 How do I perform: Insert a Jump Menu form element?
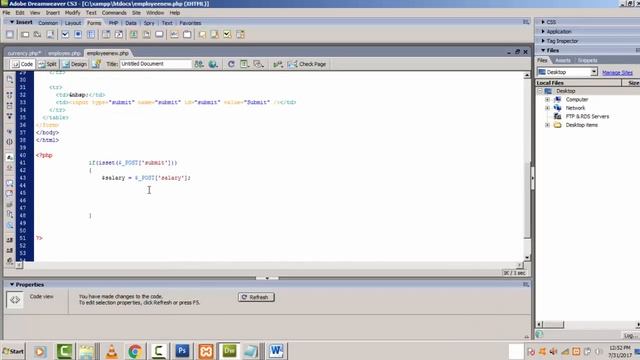tap(119, 35)
